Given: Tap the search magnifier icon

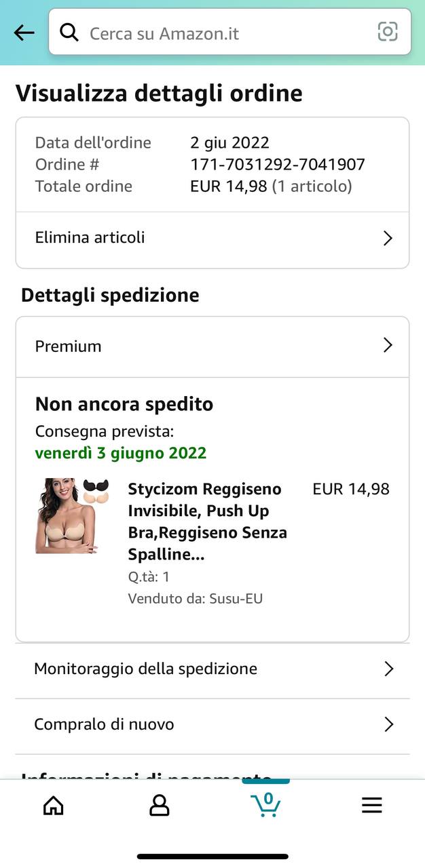Looking at the screenshot, I should click(x=69, y=31).
